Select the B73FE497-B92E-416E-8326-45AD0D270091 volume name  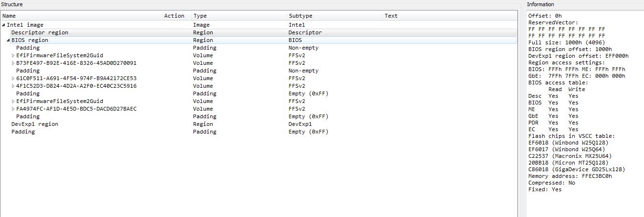coord(76,63)
